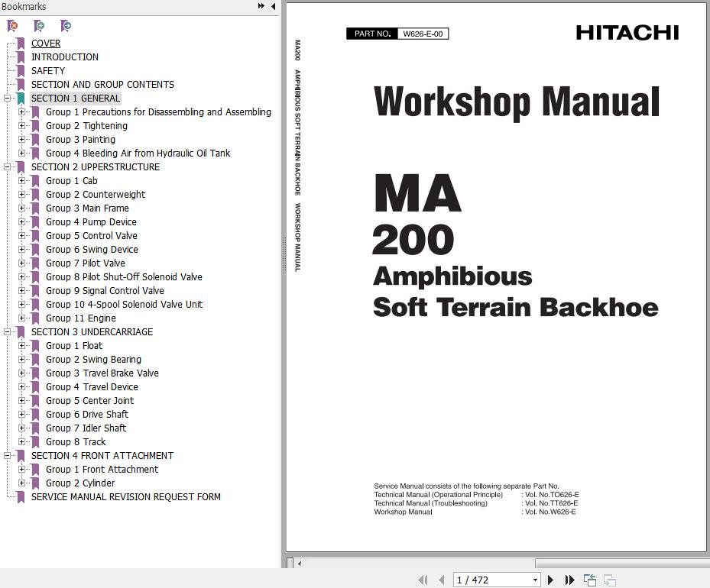Open Group 2 Swing Bearing bookmark
This screenshot has width=710, height=588.
click(x=94, y=360)
